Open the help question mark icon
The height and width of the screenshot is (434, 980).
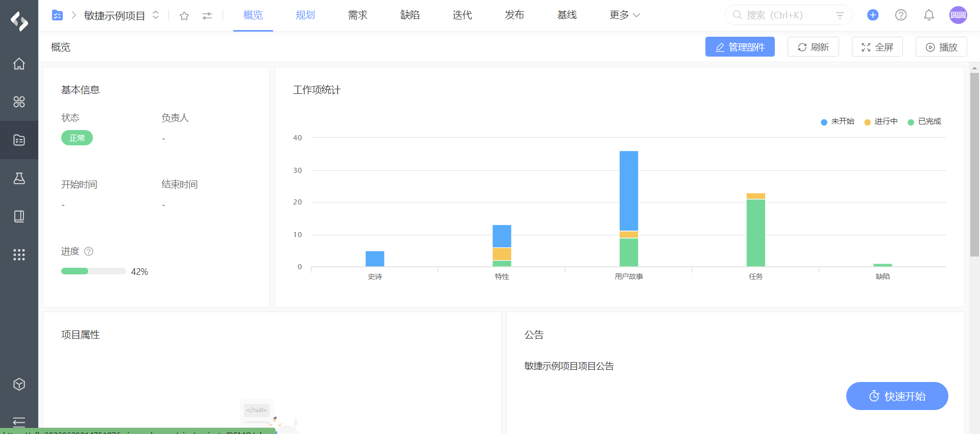click(901, 15)
